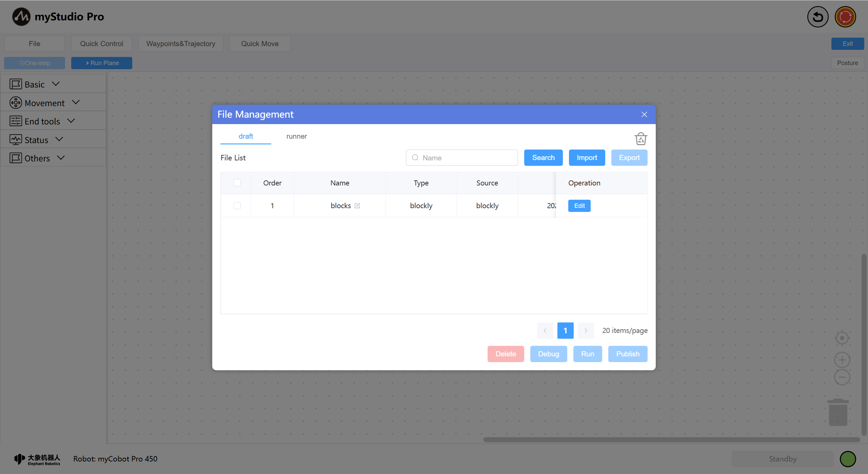This screenshot has height=474, width=868.
Task: Click the Import button
Action: tap(587, 158)
